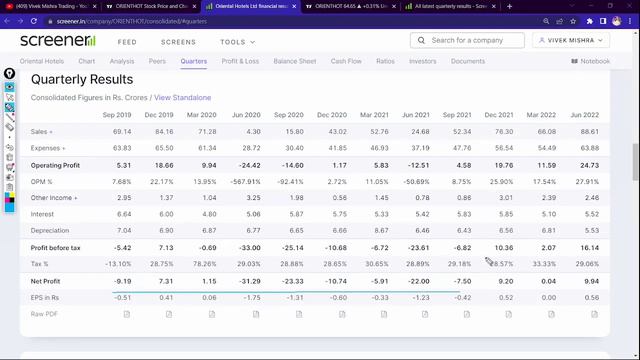640x360 pixels.
Task: Click the share page icon in address bar
Action: 560,21
